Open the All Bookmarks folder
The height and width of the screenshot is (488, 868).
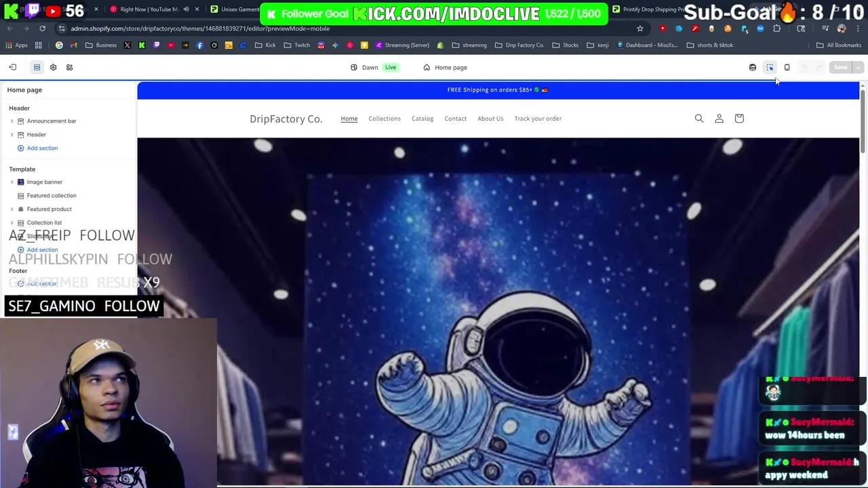(839, 45)
